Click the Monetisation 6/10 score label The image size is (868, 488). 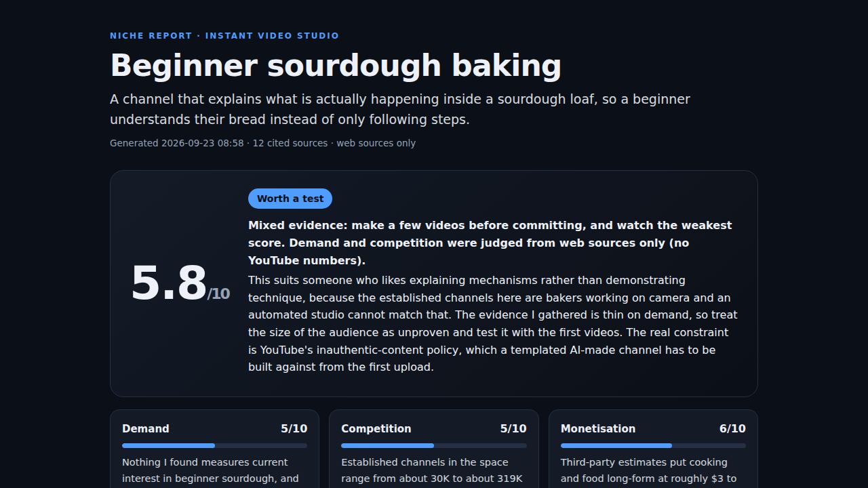[732, 428]
